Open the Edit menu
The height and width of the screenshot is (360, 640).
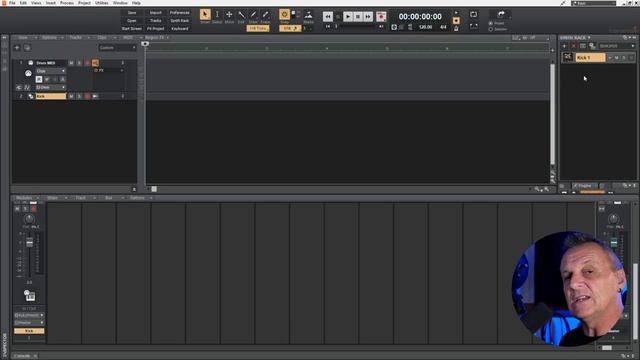(x=23, y=3)
